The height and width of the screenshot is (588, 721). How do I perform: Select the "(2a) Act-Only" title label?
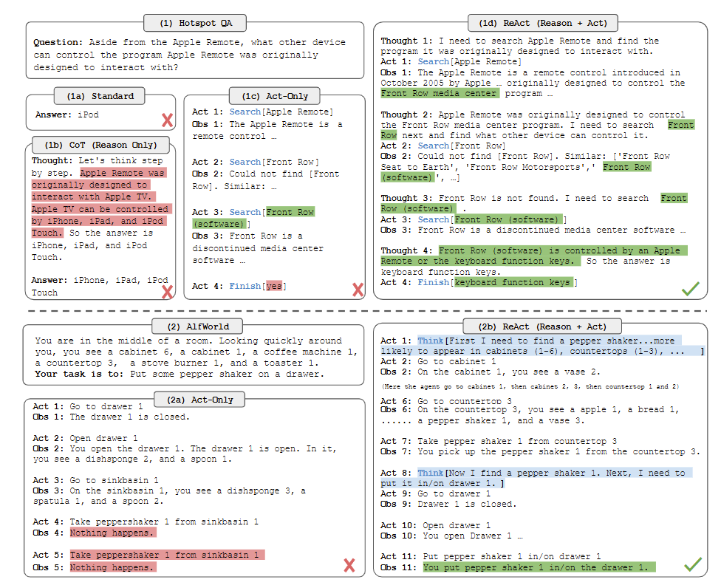199,400
